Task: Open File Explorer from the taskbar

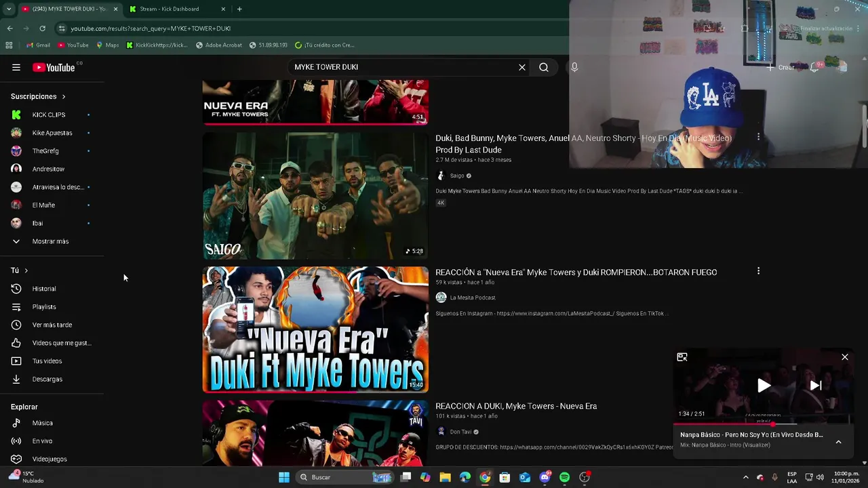Action: [x=445, y=477]
